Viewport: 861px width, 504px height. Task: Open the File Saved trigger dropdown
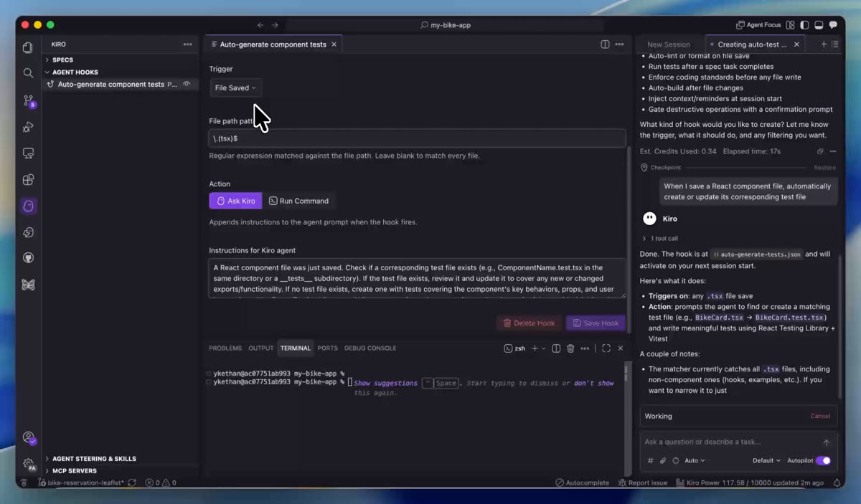[235, 88]
